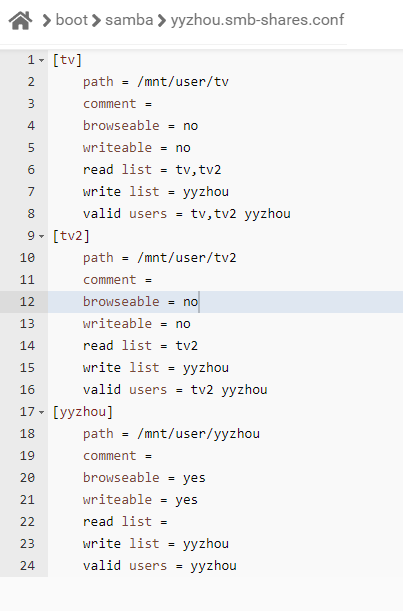Screen dimensions: 403x611
Task: Collapse the [tv] section fold arrow
Action: pyautogui.click(x=42, y=60)
